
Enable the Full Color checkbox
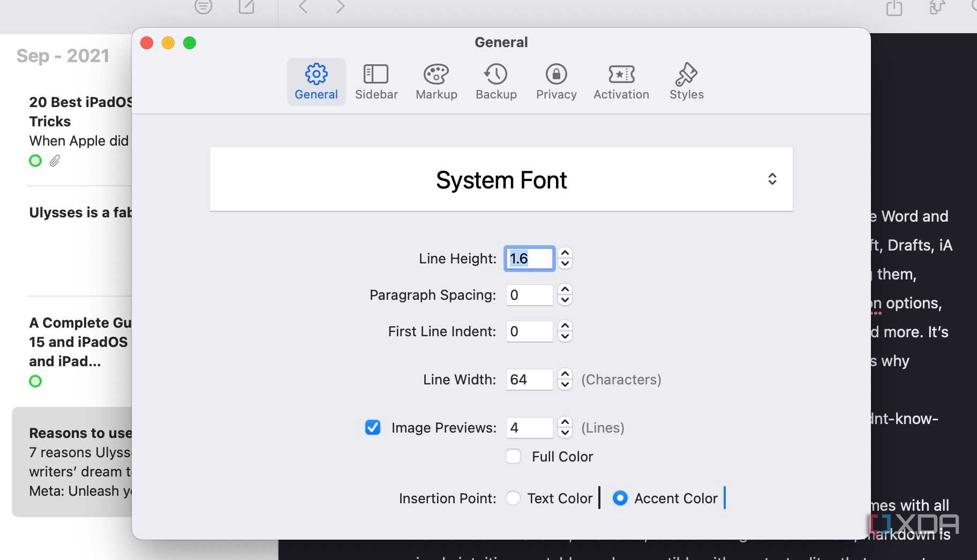coord(513,456)
